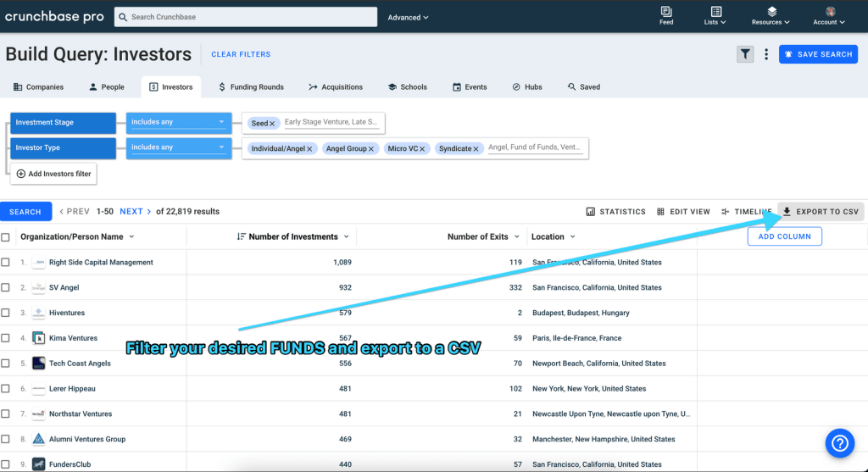The height and width of the screenshot is (472, 868).
Task: Click the SV Angel logo
Action: pyautogui.click(x=39, y=288)
